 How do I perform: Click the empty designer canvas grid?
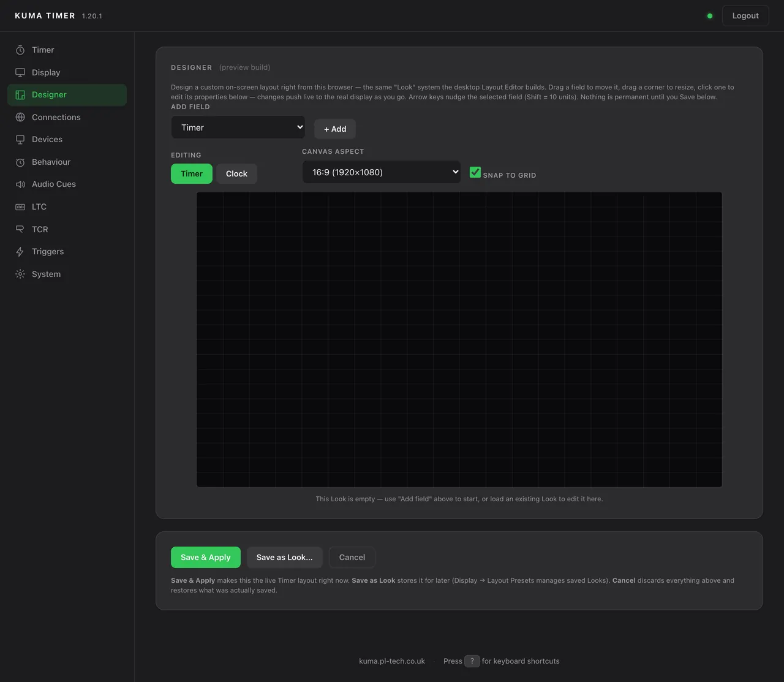(x=459, y=339)
